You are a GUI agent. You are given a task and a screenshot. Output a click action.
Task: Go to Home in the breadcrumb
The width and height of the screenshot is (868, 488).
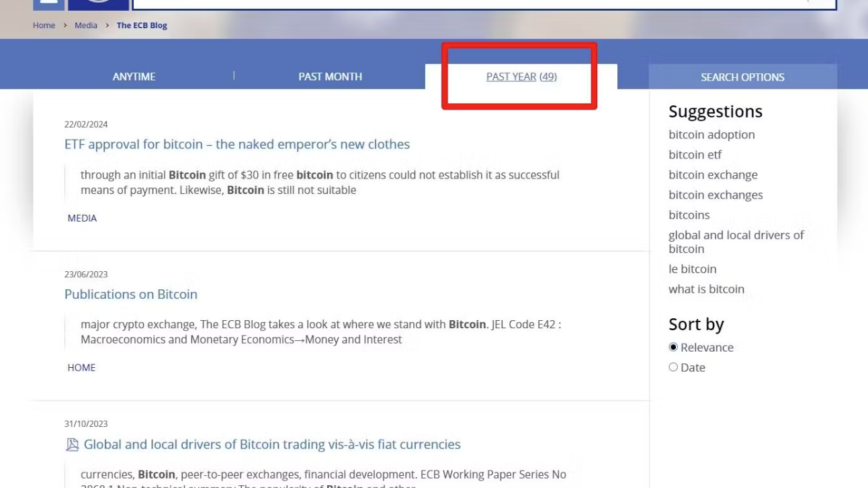[44, 26]
